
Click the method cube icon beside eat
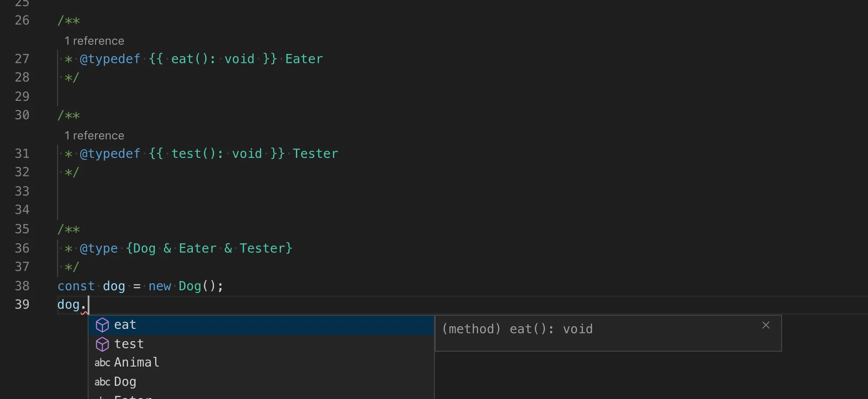102,325
